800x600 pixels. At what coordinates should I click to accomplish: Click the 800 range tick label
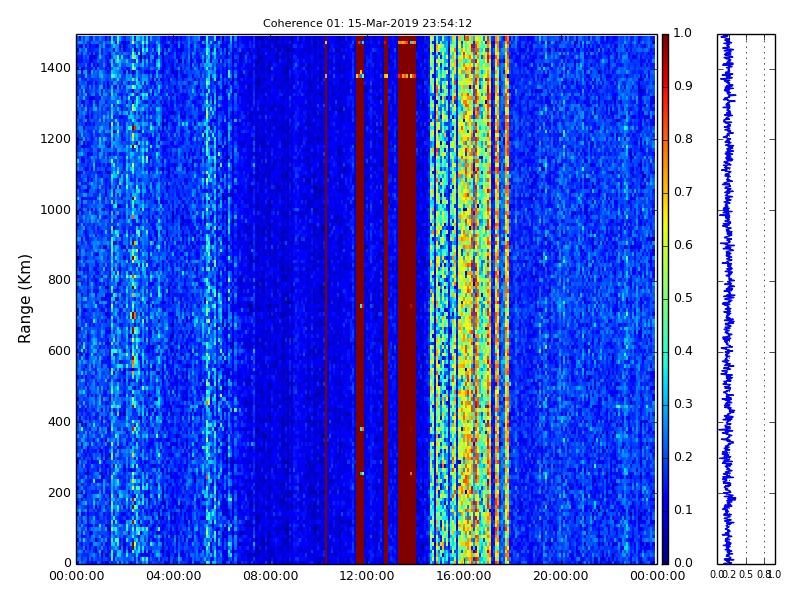[59, 281]
